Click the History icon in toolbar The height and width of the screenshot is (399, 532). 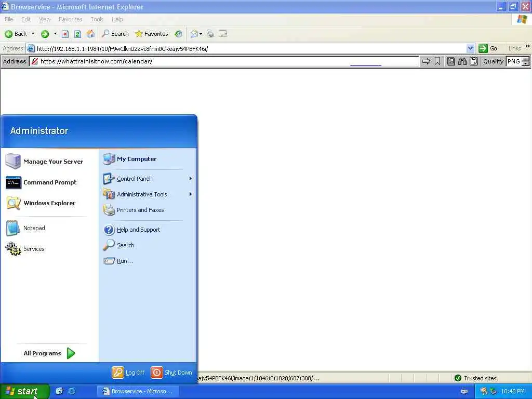pos(179,34)
